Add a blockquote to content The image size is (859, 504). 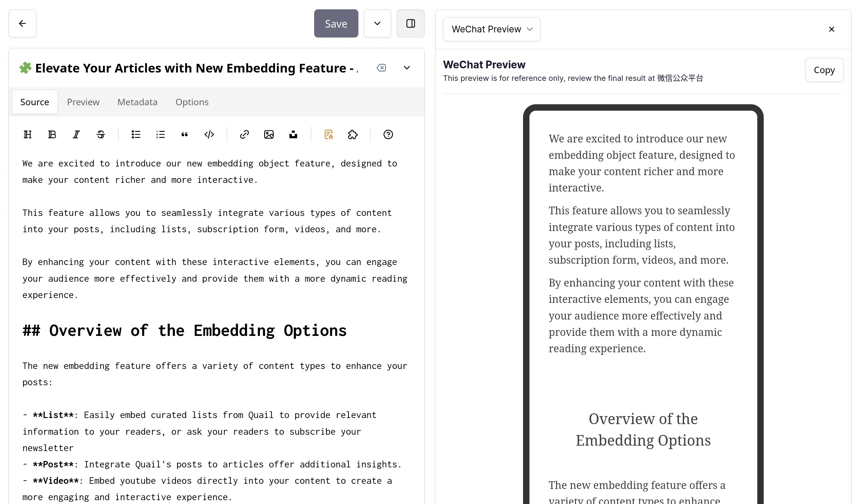184,134
